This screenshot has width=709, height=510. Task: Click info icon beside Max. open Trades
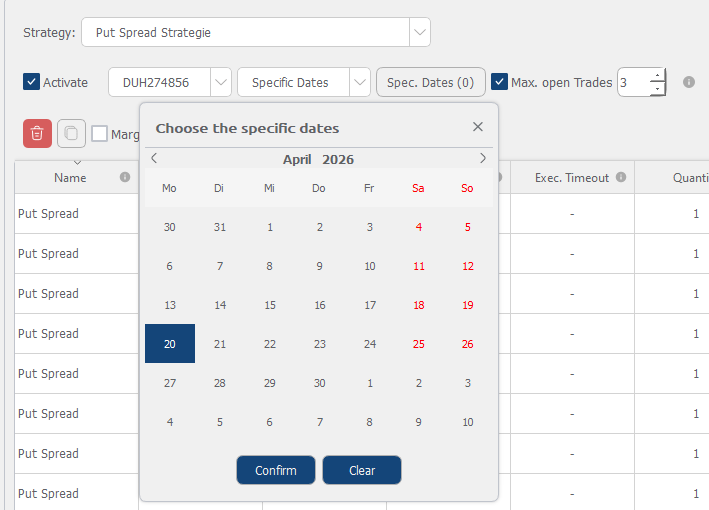(x=689, y=82)
